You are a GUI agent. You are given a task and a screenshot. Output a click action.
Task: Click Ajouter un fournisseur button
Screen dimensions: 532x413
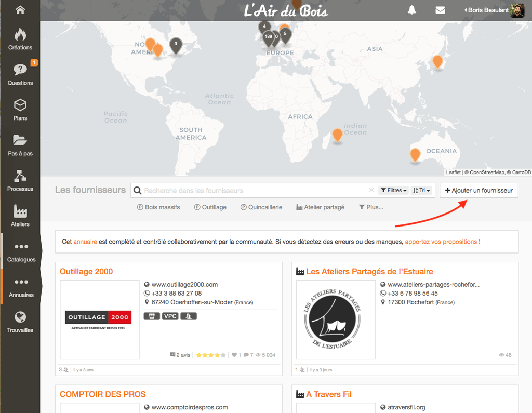pyautogui.click(x=478, y=190)
